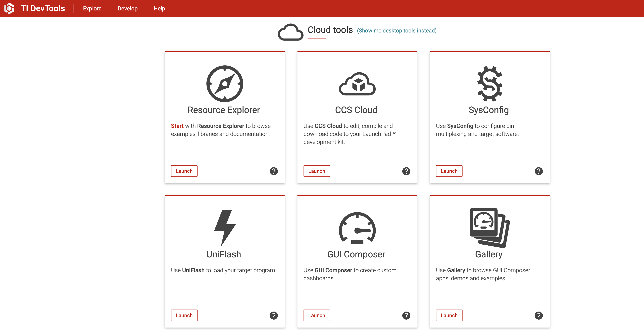644x332 pixels.
Task: Launch CCS Cloud
Action: tap(317, 171)
